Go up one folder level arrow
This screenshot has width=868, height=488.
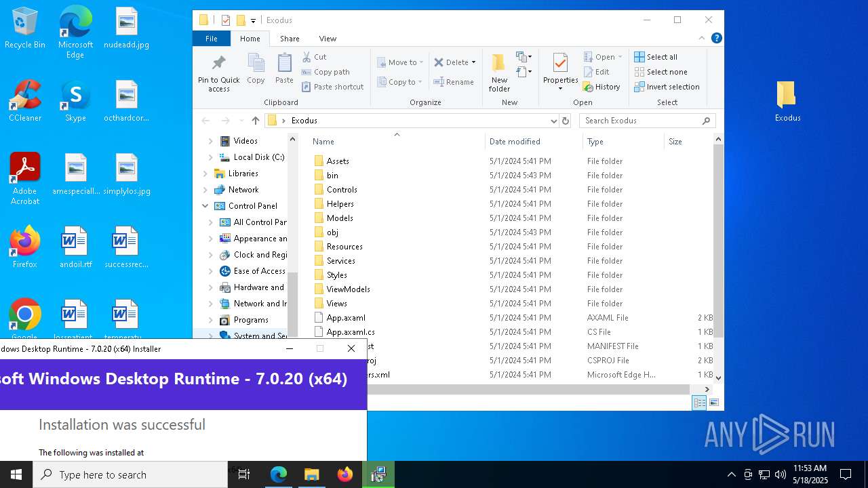pyautogui.click(x=255, y=121)
